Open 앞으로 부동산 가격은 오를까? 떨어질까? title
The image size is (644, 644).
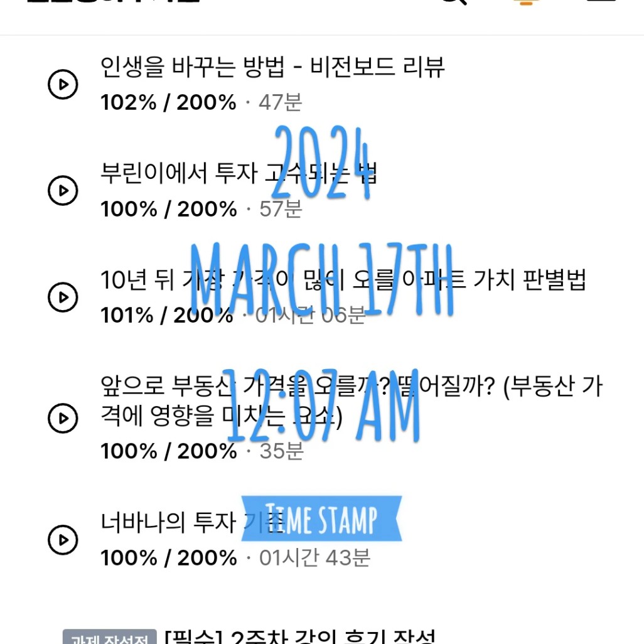point(352,401)
